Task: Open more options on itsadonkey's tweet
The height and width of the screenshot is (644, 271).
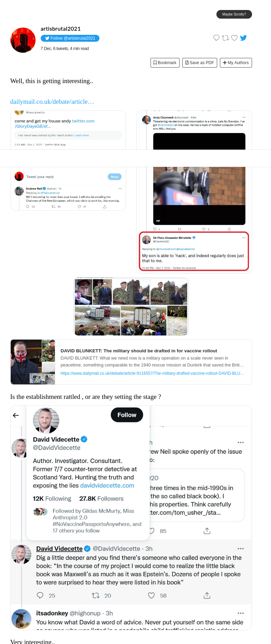Action: pos(241,613)
